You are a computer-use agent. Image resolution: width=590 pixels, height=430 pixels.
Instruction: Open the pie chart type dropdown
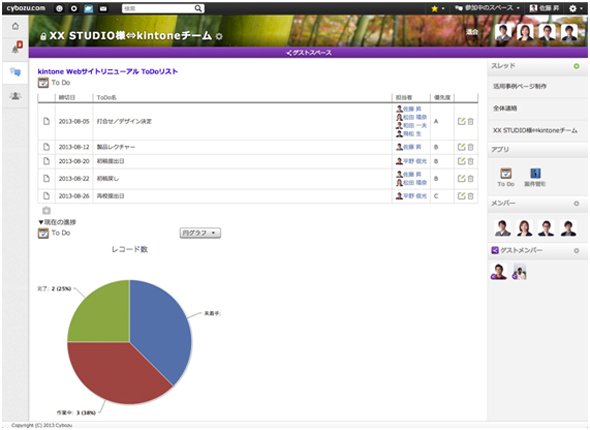click(200, 233)
